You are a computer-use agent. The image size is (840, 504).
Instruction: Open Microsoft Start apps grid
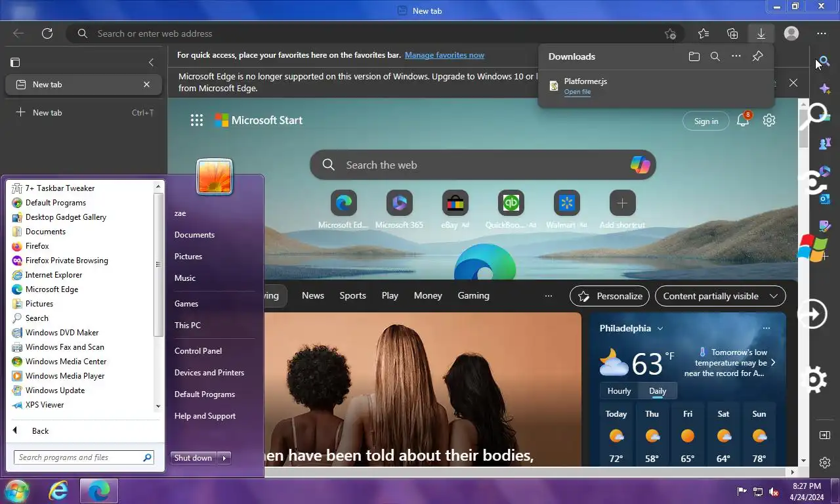point(196,120)
